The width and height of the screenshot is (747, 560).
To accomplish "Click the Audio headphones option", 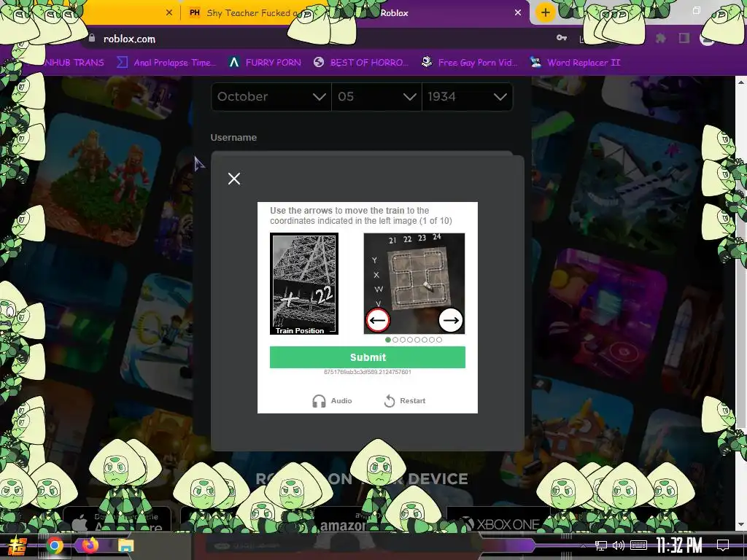I will (x=332, y=401).
